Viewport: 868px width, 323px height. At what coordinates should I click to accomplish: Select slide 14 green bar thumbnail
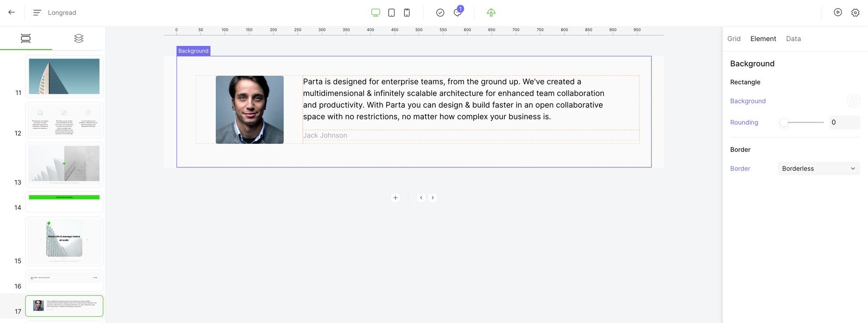click(64, 202)
